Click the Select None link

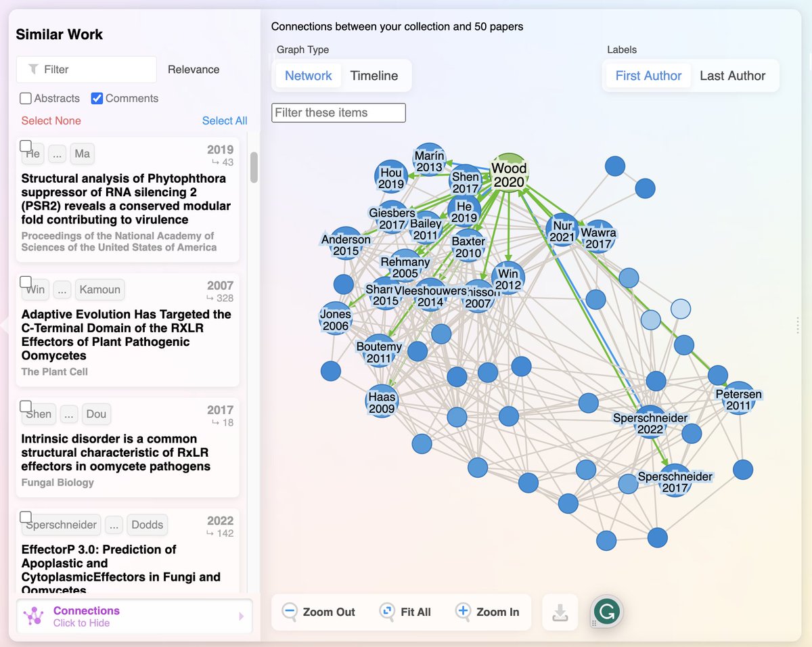(x=51, y=120)
